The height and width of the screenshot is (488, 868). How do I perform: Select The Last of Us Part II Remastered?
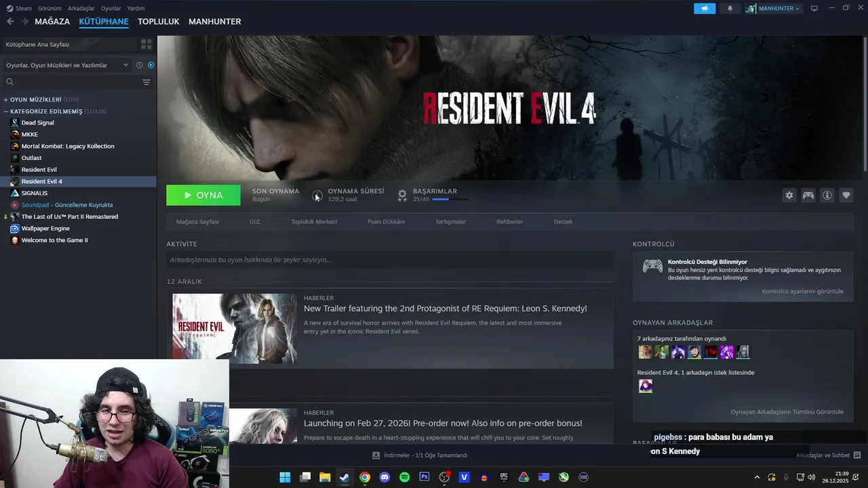(x=69, y=217)
